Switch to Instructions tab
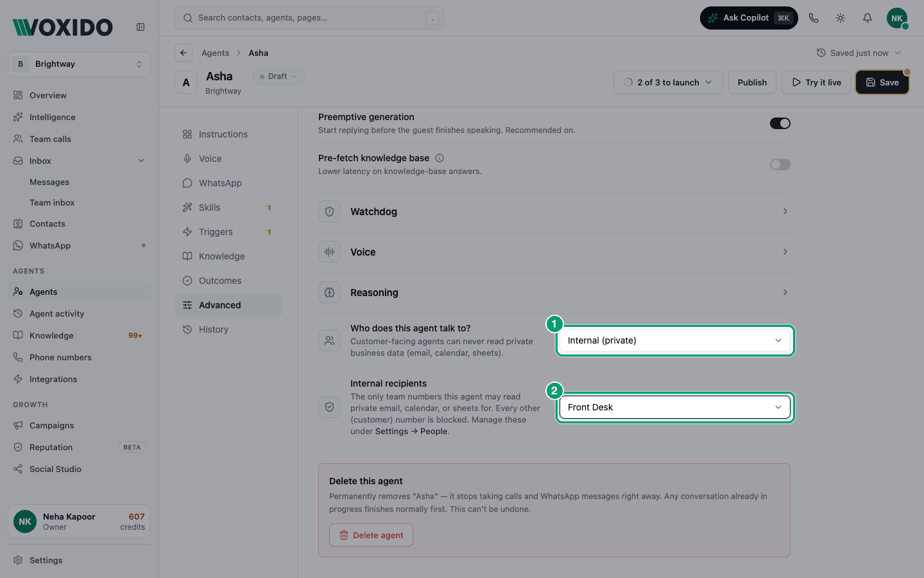The width and height of the screenshot is (924, 578). click(x=228, y=134)
